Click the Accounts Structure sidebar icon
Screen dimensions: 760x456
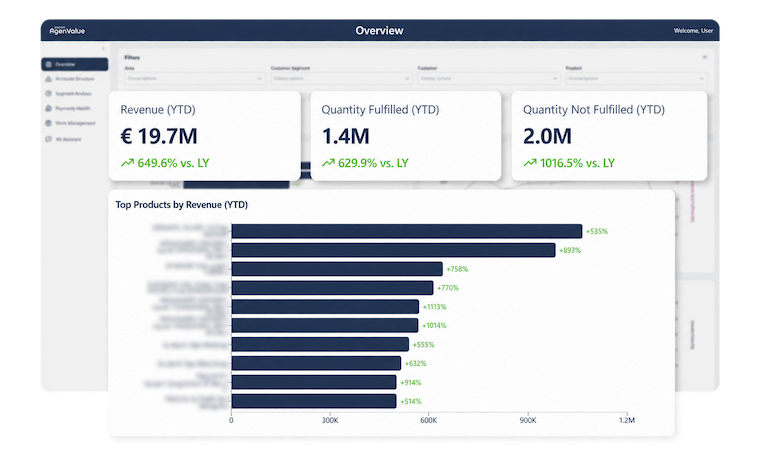[48, 79]
